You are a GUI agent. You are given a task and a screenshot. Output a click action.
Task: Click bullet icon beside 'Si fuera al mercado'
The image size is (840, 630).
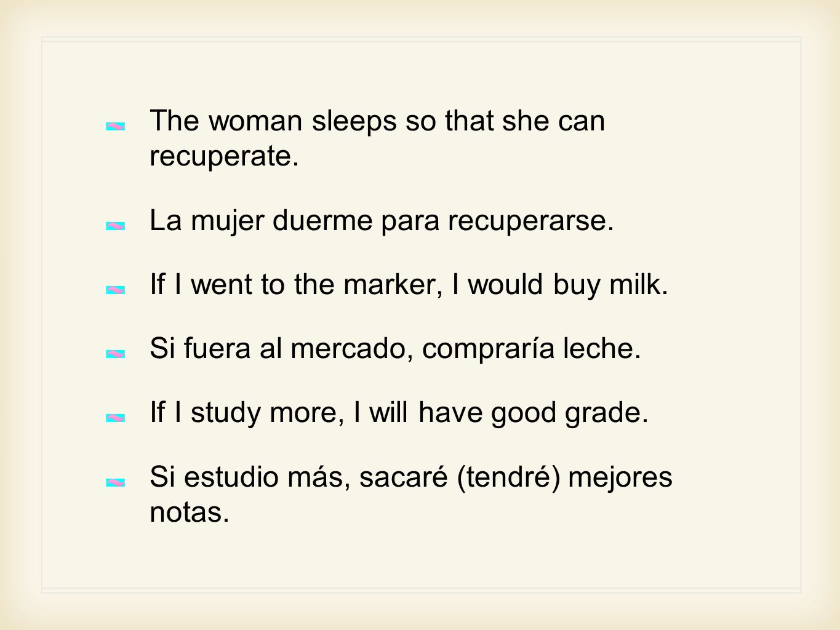pyautogui.click(x=115, y=354)
